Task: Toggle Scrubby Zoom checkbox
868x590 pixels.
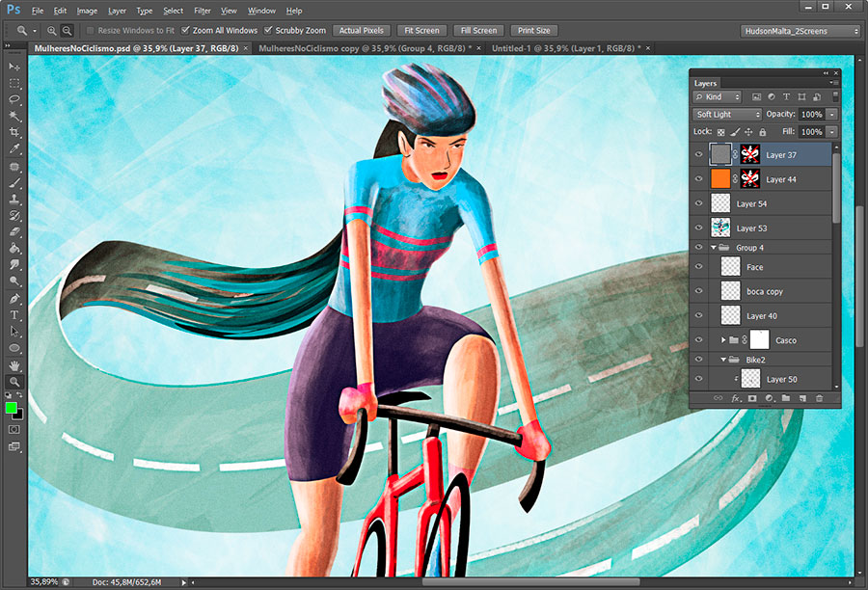Action: pos(268,31)
